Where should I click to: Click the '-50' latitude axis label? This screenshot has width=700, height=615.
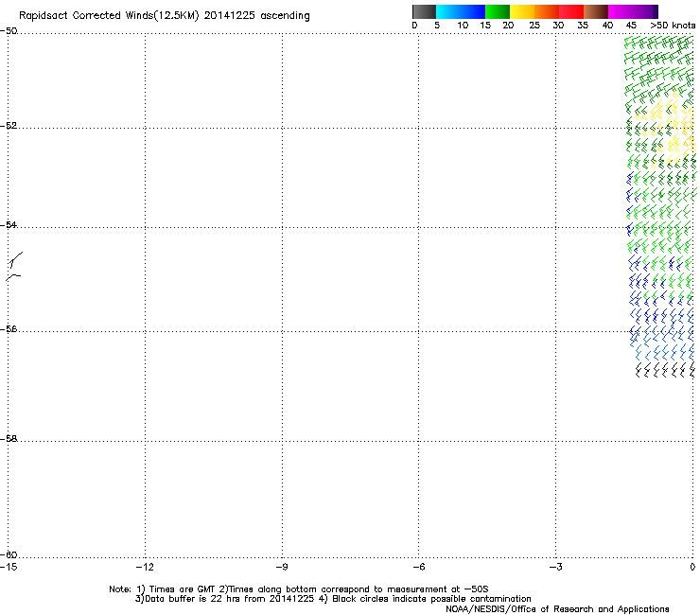click(9, 31)
